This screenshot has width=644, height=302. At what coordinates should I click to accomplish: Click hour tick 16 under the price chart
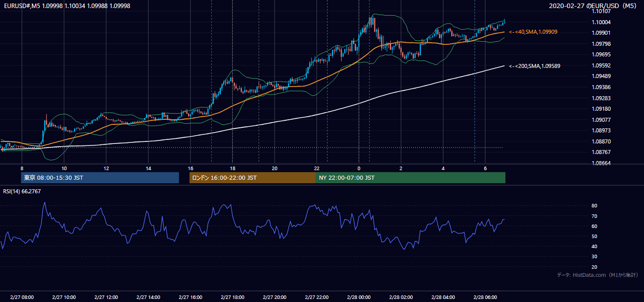pos(190,168)
